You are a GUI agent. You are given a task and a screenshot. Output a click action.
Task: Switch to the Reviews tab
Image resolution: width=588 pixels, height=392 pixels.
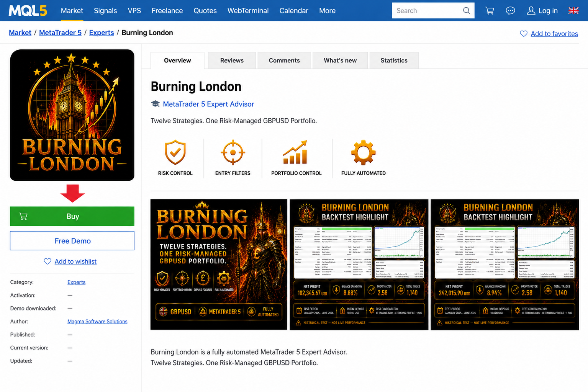(232, 60)
